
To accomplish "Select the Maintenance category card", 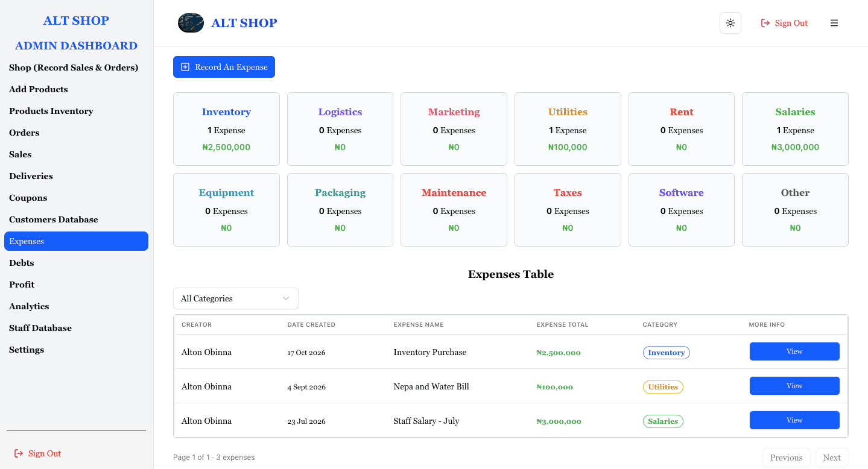I will pos(454,210).
